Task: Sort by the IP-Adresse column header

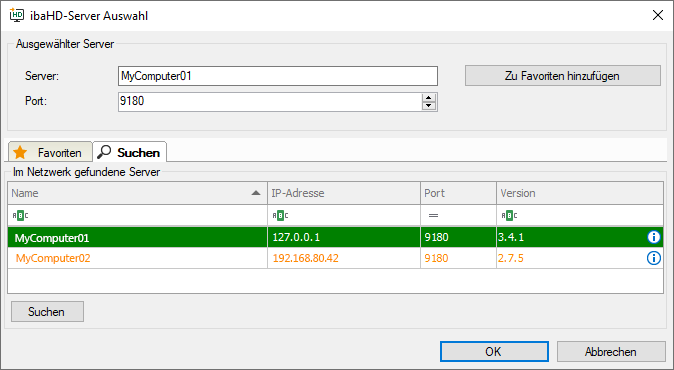Action: tap(344, 193)
